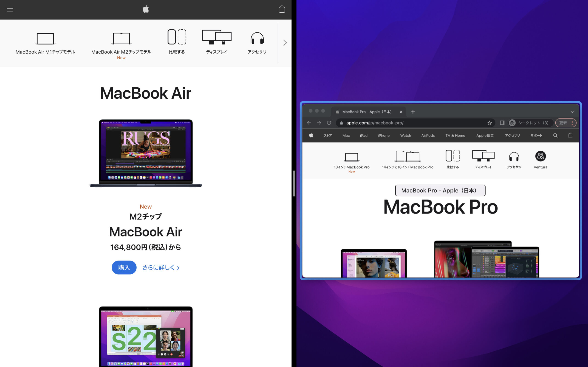The width and height of the screenshot is (588, 367).
Task: Expand the product nav with the right chevron
Action: point(285,43)
